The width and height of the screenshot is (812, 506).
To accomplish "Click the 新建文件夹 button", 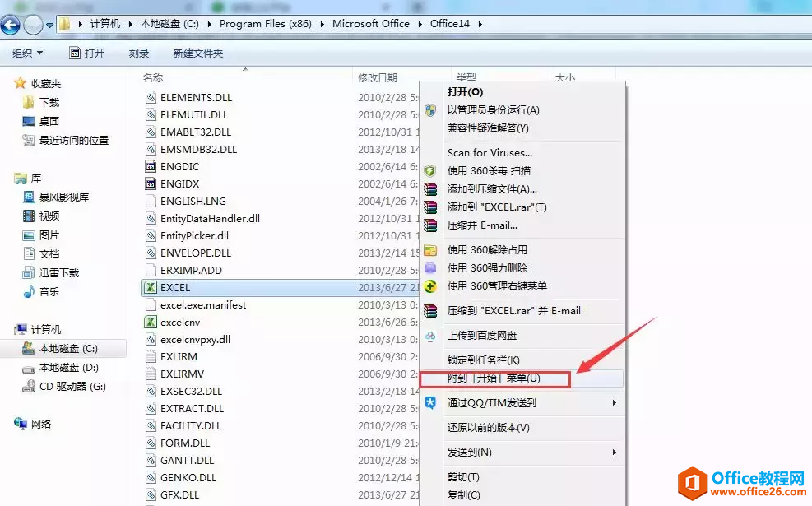I will tap(197, 53).
